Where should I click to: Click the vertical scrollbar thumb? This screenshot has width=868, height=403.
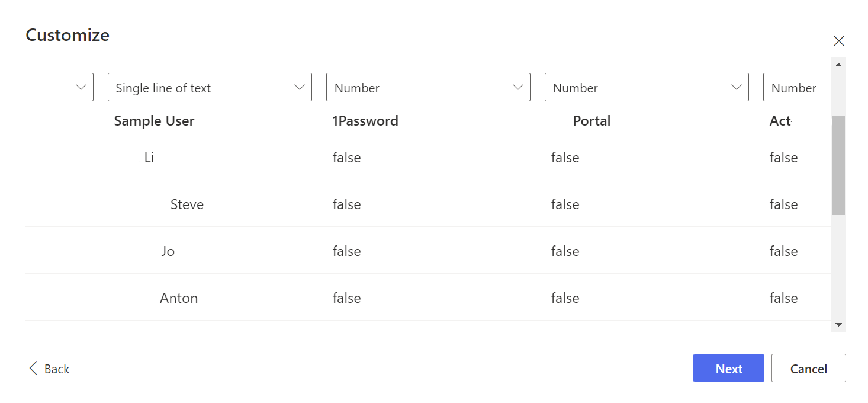click(x=838, y=165)
